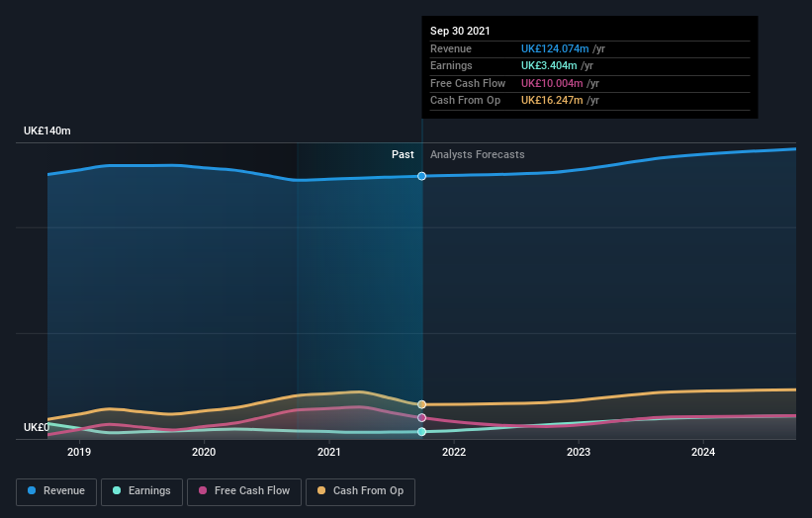Click the Free Cash Flow label in tooltip
This screenshot has width=812, height=518.
point(468,83)
